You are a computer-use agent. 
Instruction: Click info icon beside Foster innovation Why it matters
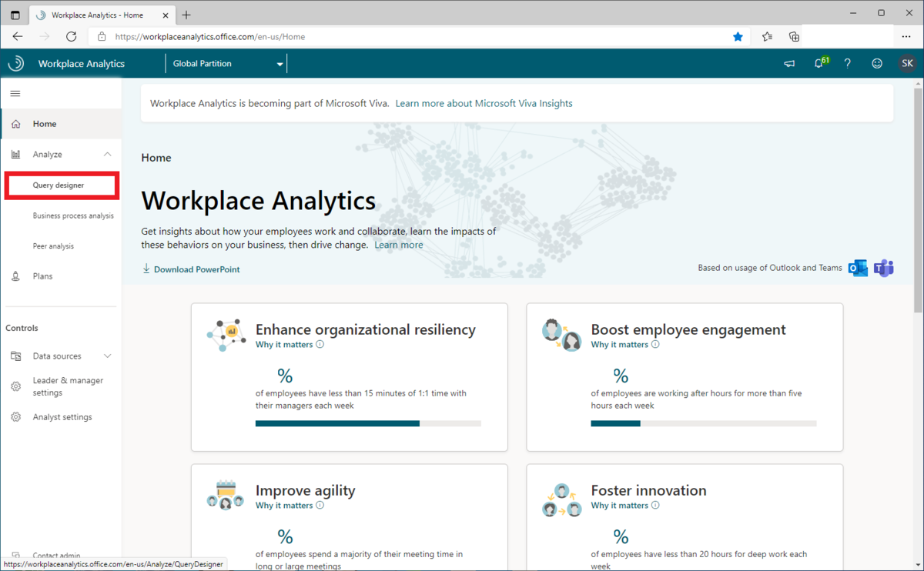tap(656, 506)
